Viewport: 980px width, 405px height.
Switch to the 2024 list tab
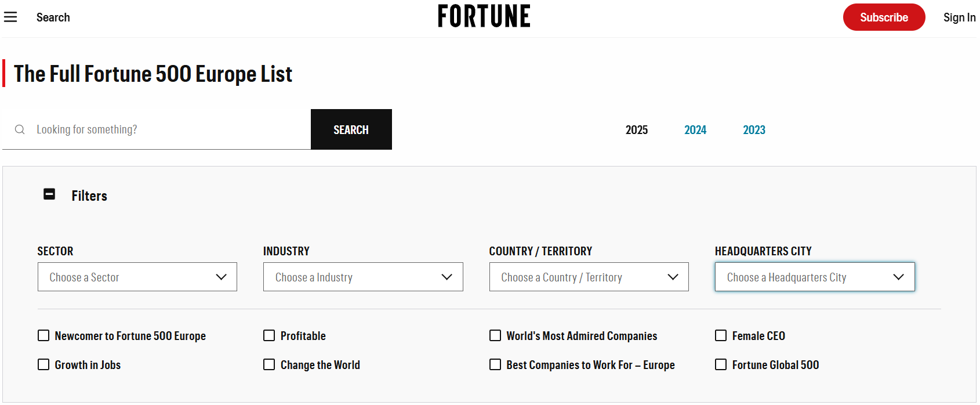[x=695, y=130]
